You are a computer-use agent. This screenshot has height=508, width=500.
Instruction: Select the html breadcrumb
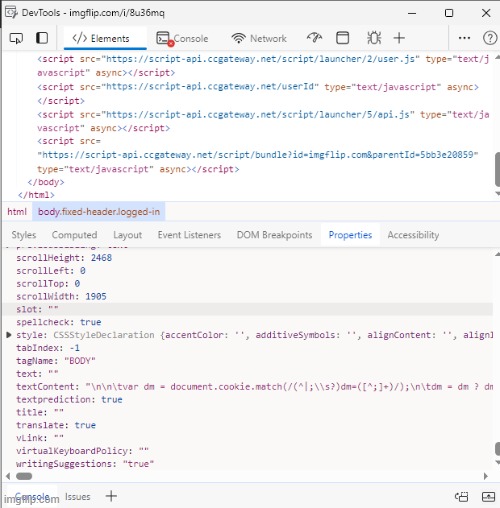pos(17,212)
